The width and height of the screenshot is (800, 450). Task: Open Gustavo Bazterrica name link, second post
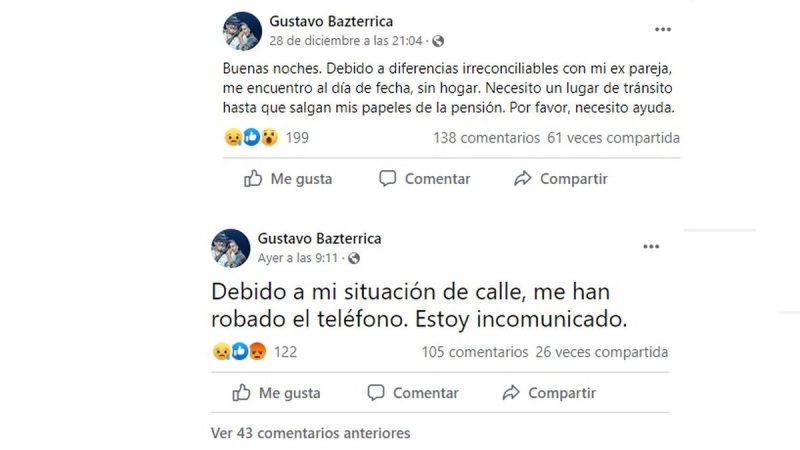tap(319, 239)
